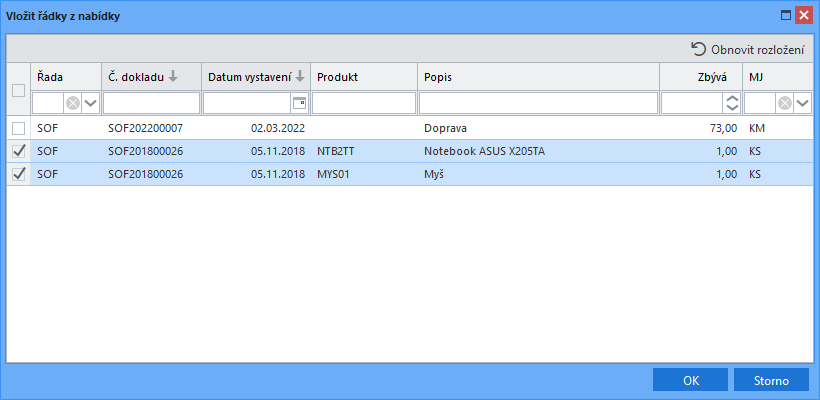Maximize the Vložit řádky z nabídky window

(786, 16)
